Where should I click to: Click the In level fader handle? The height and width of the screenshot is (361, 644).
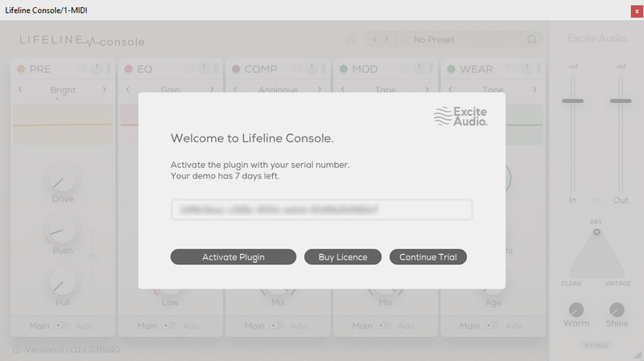point(572,101)
